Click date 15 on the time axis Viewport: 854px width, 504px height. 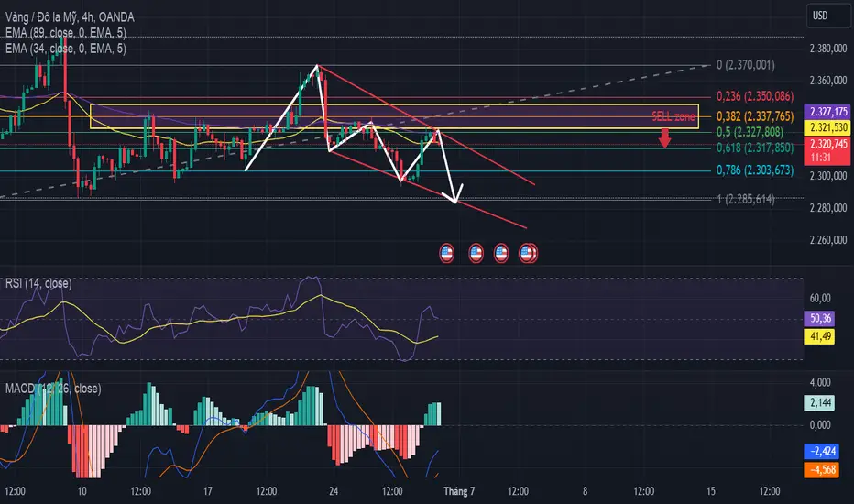[711, 491]
